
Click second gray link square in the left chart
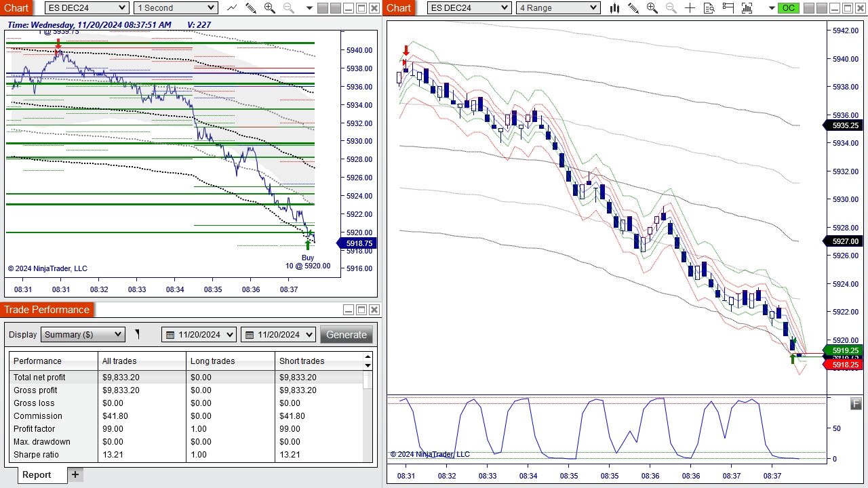click(336, 8)
